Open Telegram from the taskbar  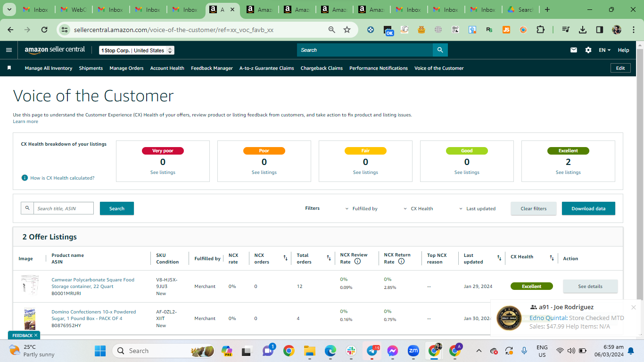(372, 351)
